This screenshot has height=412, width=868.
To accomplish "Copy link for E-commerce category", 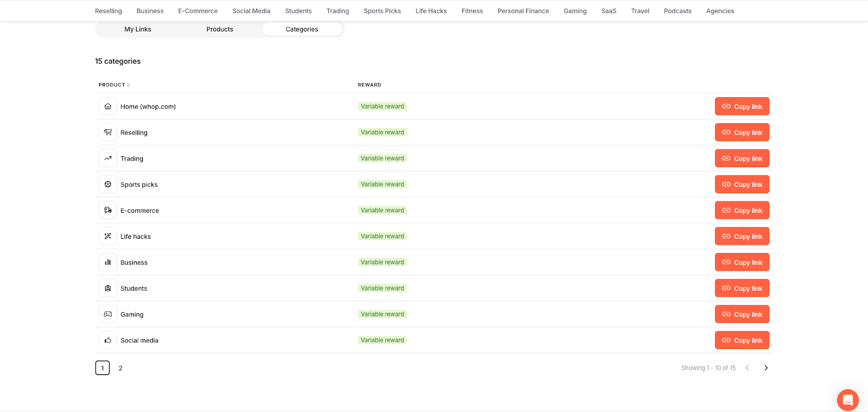I will point(742,210).
